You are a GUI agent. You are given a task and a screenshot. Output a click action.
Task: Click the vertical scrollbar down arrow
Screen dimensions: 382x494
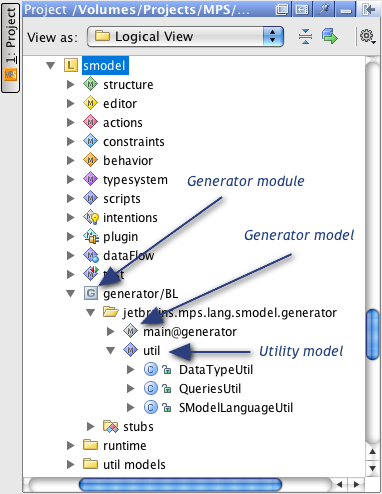coord(372,468)
